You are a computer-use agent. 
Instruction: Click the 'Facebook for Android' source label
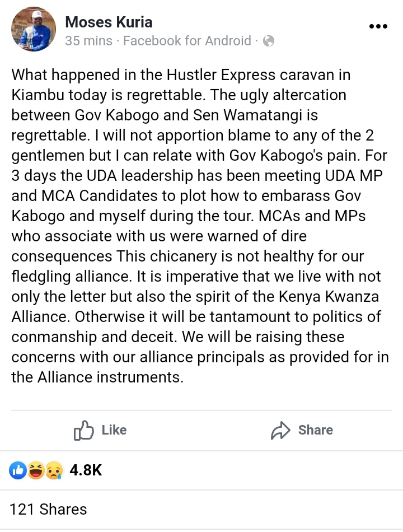[x=187, y=41]
